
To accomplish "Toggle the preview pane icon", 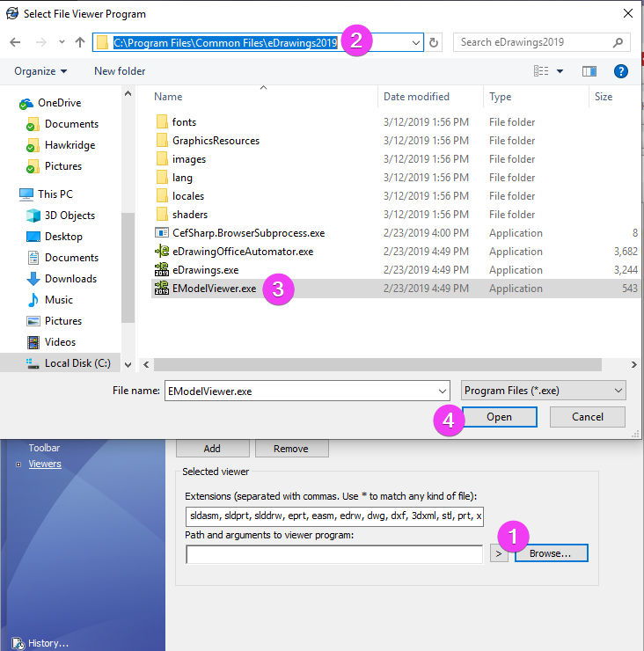I will click(x=589, y=71).
